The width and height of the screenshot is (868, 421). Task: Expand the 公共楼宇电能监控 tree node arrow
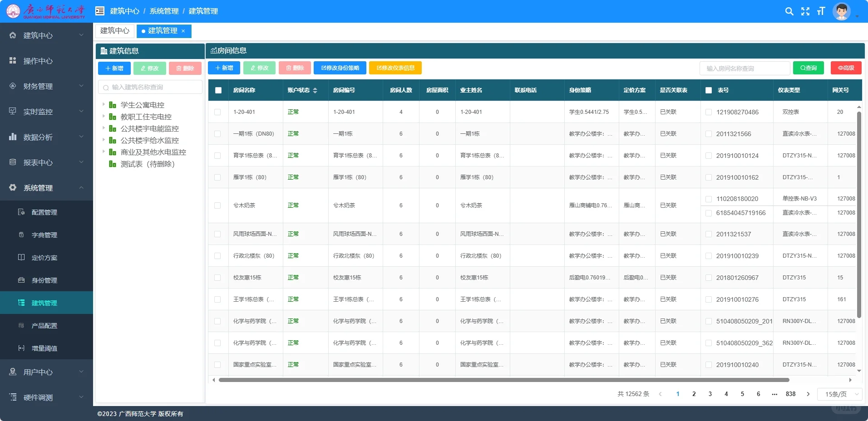pyautogui.click(x=104, y=128)
